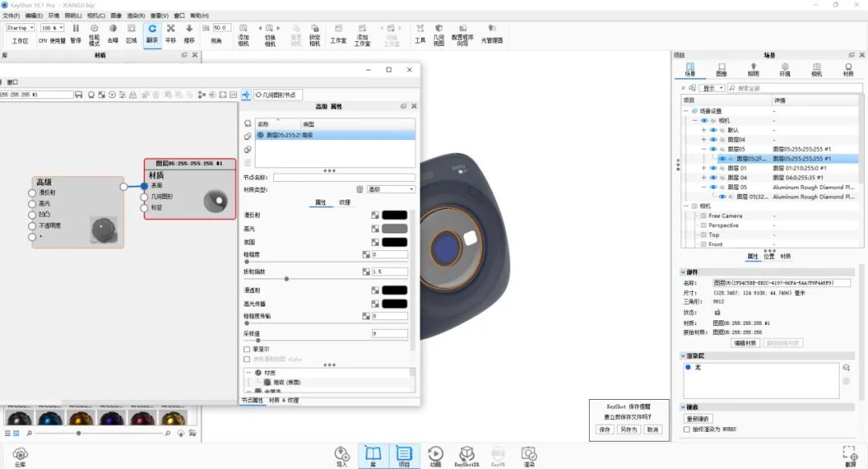Click the 几何图形节点 button
The height and width of the screenshot is (469, 868).
point(278,95)
